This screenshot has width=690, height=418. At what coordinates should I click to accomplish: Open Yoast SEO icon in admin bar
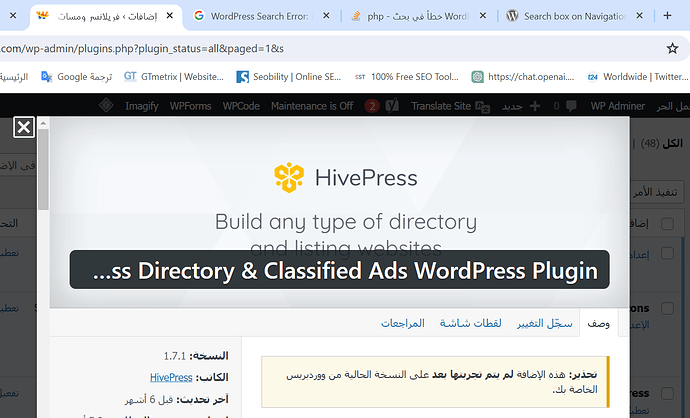392,106
